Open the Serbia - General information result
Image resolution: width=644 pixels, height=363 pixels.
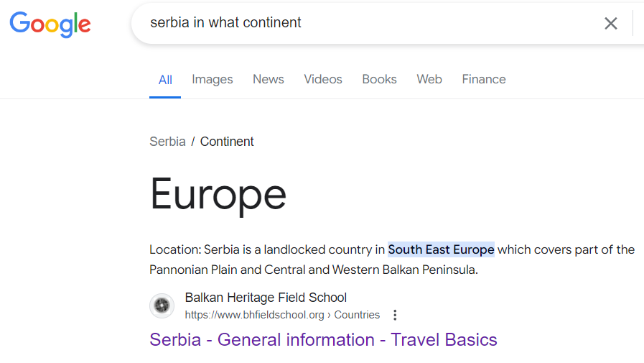(323, 339)
